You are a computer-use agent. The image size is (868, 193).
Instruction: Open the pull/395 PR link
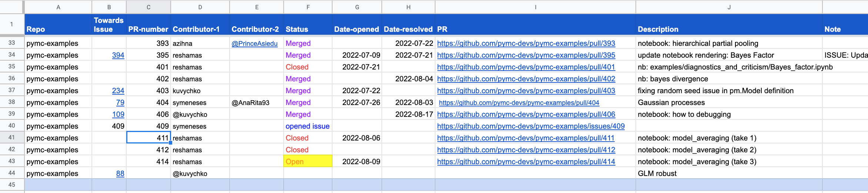(526, 55)
